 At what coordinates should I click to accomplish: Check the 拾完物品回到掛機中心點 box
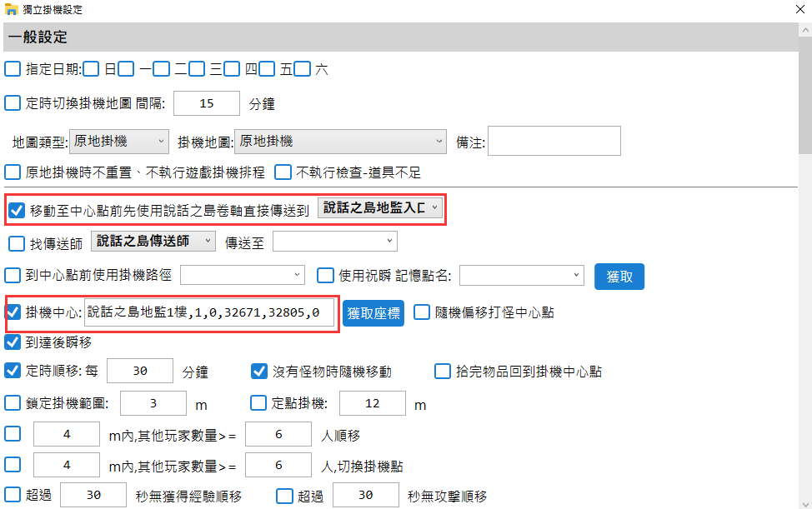[x=442, y=371]
